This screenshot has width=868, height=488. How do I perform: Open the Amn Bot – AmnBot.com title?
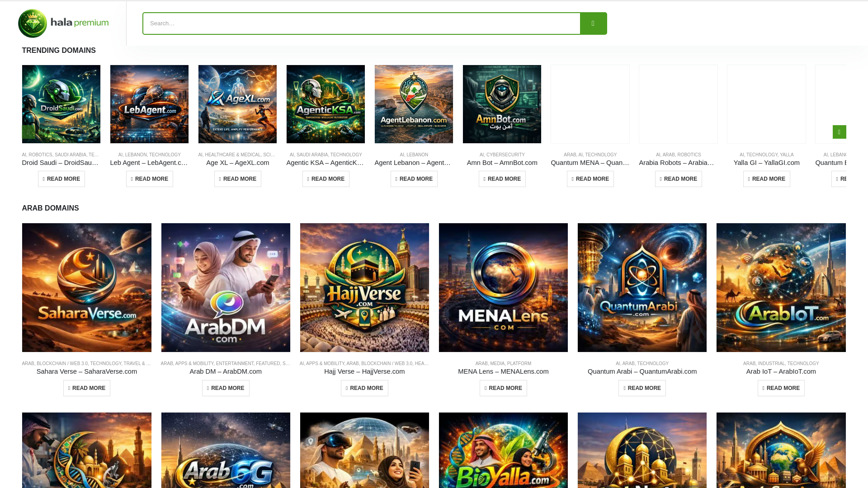pos(502,163)
